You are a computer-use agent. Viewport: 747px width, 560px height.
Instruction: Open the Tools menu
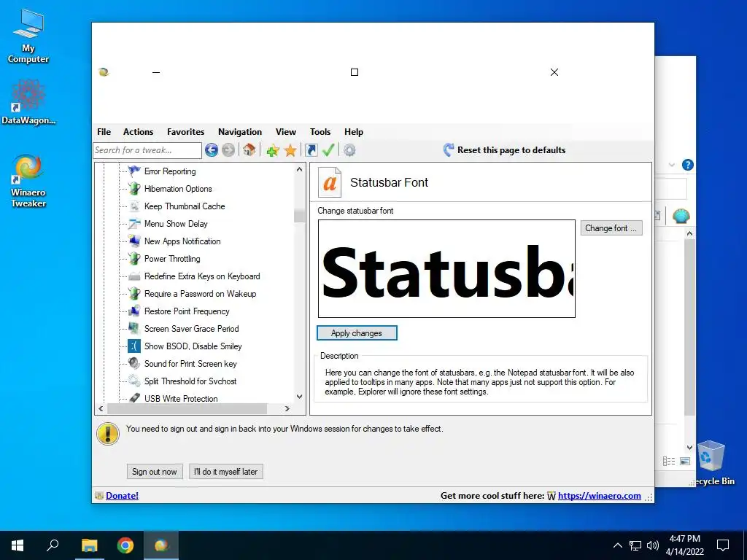[320, 132]
